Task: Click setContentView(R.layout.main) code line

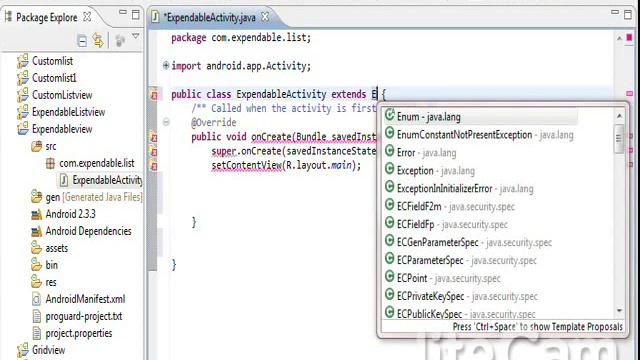Action: tap(286, 165)
